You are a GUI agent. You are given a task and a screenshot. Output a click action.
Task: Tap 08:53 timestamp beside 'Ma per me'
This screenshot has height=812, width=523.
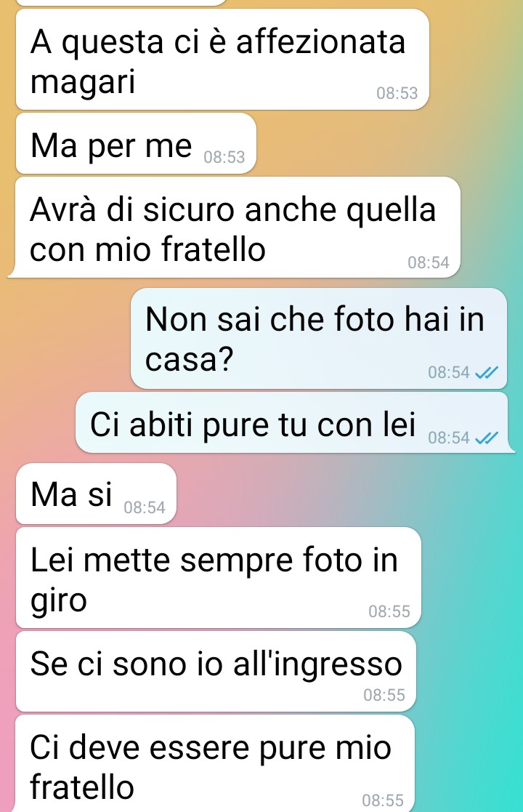pyautogui.click(x=224, y=157)
